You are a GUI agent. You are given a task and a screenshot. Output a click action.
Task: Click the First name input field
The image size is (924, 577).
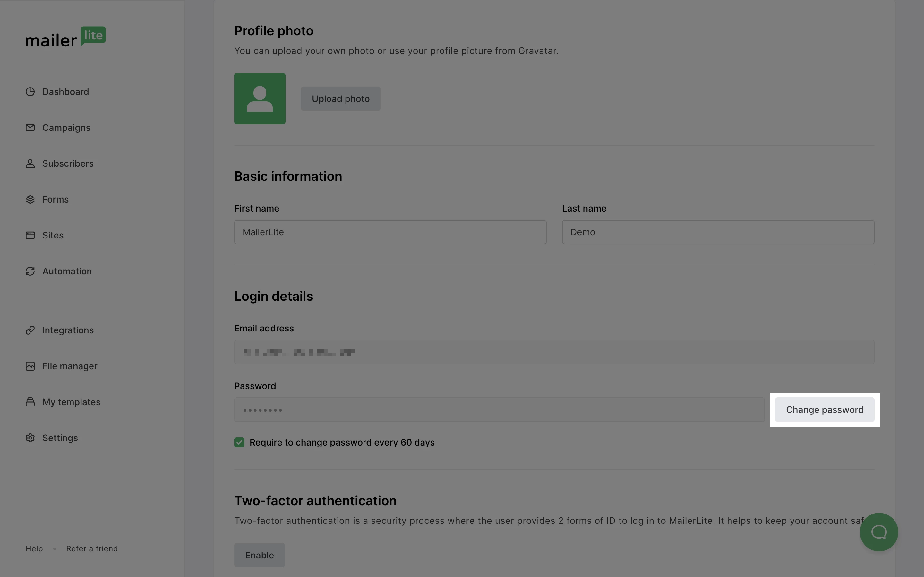[x=390, y=232]
